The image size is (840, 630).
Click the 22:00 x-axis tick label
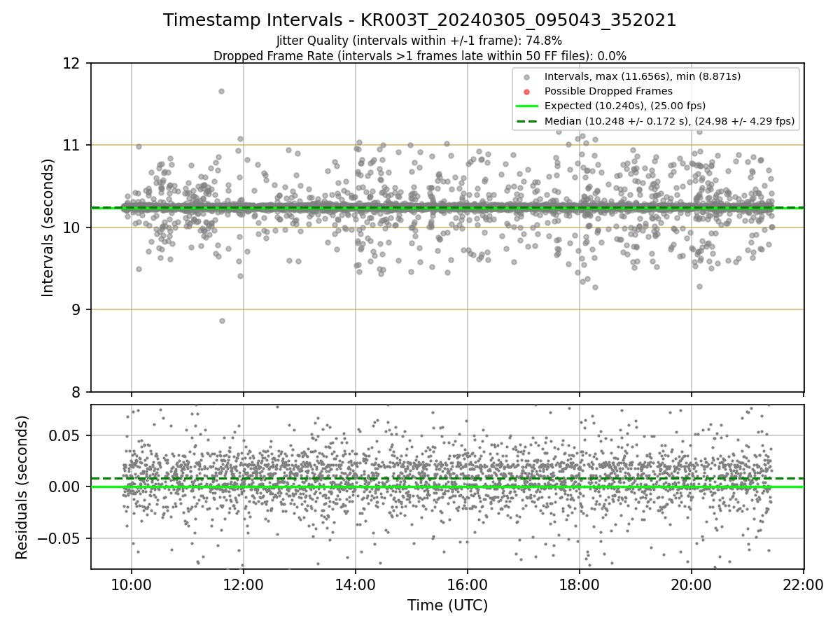[x=804, y=585]
